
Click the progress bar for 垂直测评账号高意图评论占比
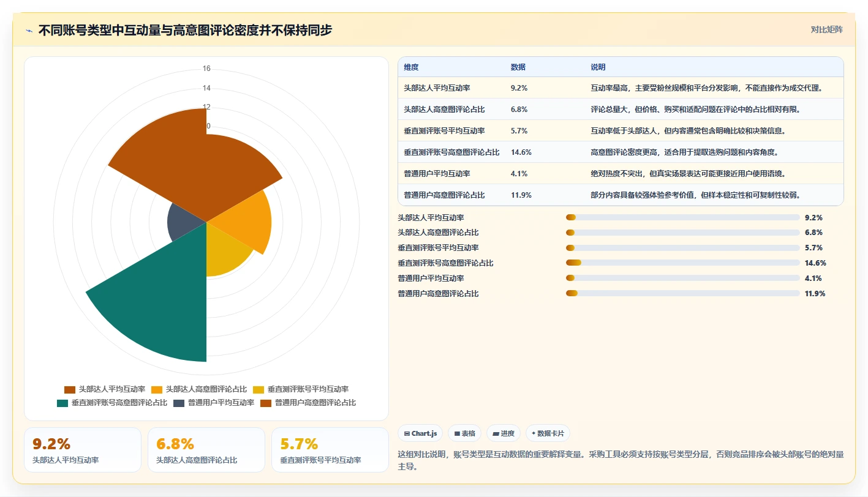(683, 263)
